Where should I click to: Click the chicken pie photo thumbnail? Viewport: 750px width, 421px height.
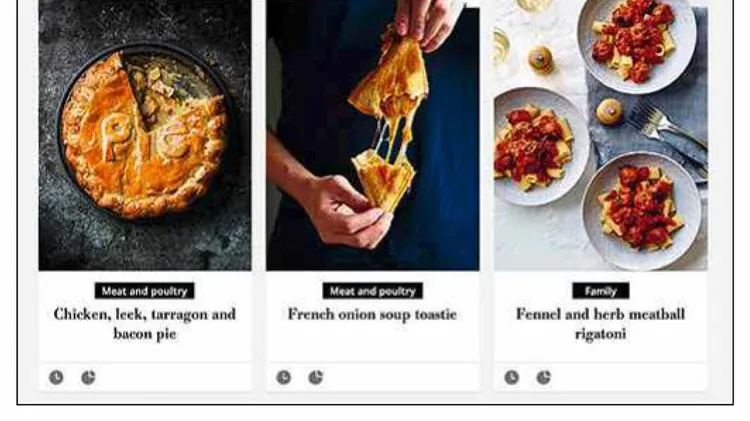pyautogui.click(x=145, y=135)
